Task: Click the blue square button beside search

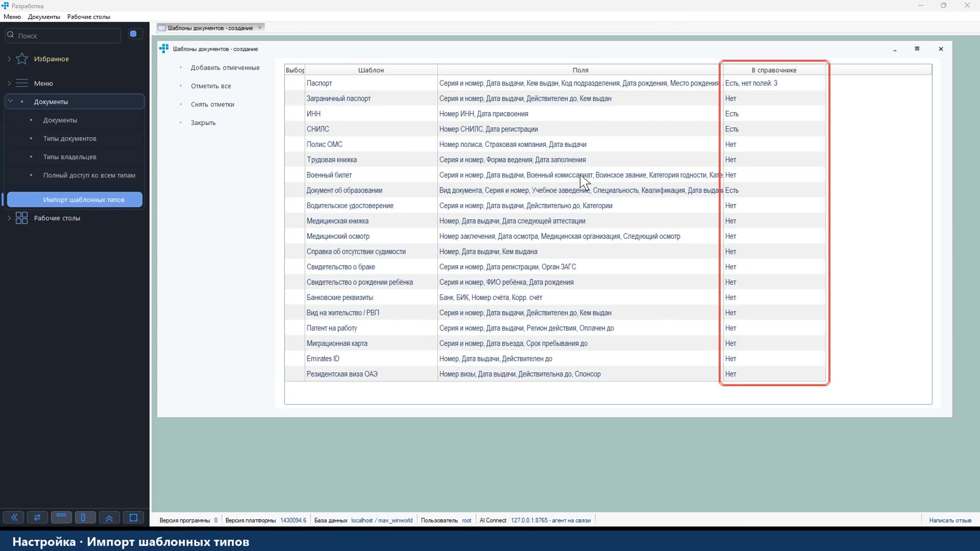Action: tap(134, 34)
